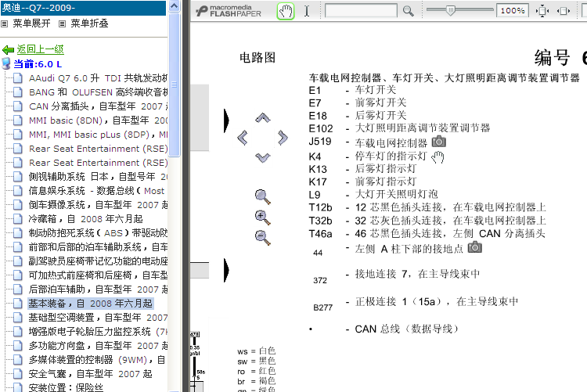The width and height of the screenshot is (587, 392).
Task: Click document icon beside MMI basic (8DN)
Action: coord(17,120)
